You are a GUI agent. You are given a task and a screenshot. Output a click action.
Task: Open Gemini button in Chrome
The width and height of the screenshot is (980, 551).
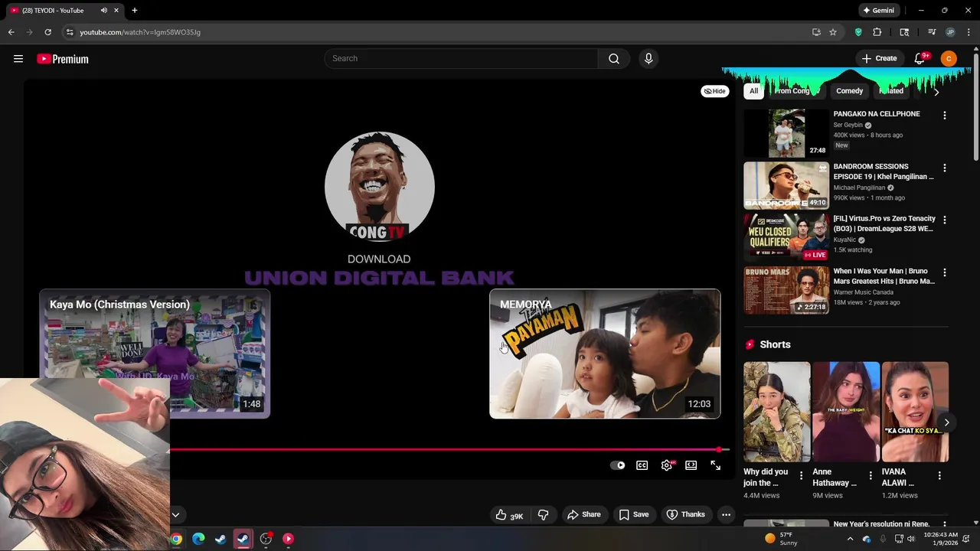coord(878,11)
